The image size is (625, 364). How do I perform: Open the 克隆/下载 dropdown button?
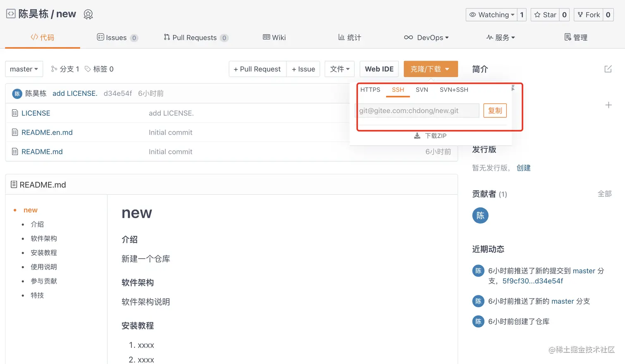coord(431,69)
